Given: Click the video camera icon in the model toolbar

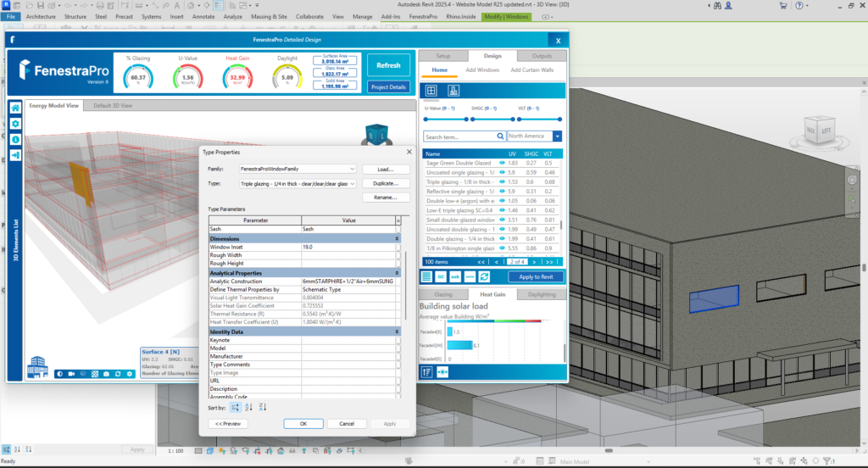Looking at the screenshot, I should [x=71, y=374].
